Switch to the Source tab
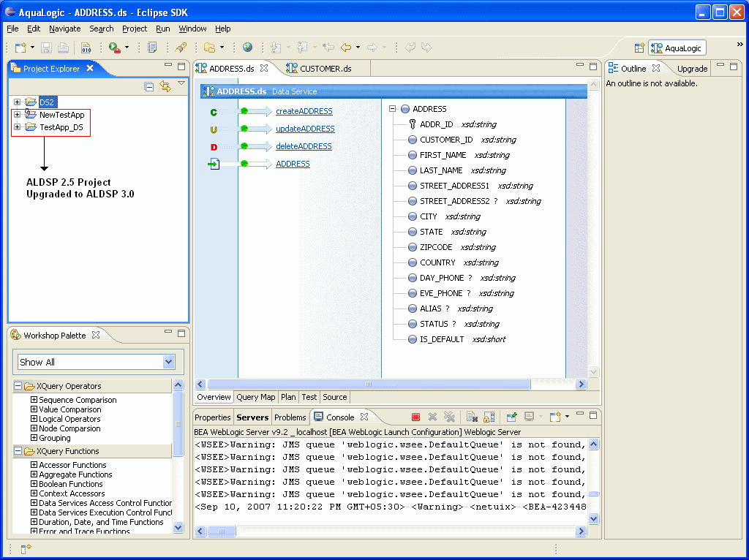Viewport: 749px width, 560px height. click(335, 397)
